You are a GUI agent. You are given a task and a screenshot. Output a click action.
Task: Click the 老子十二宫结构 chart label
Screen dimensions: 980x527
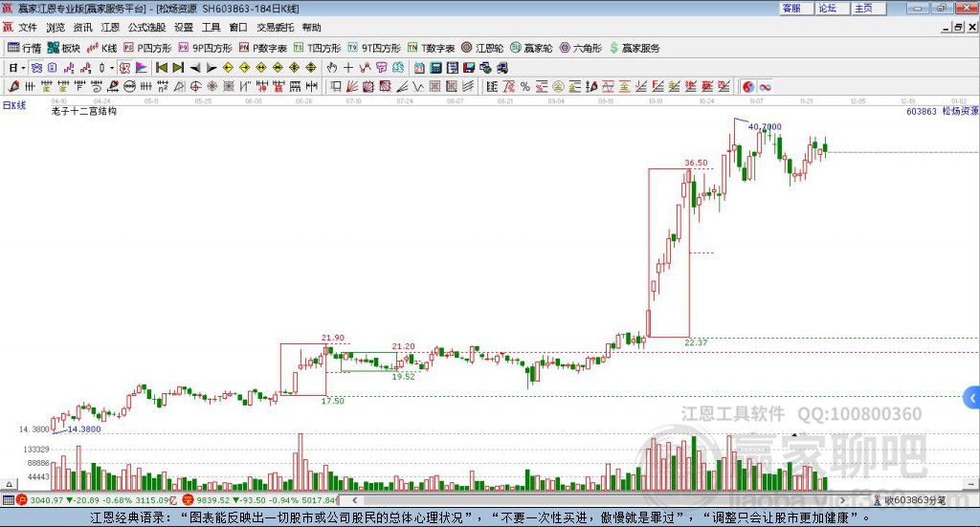pyautogui.click(x=84, y=111)
